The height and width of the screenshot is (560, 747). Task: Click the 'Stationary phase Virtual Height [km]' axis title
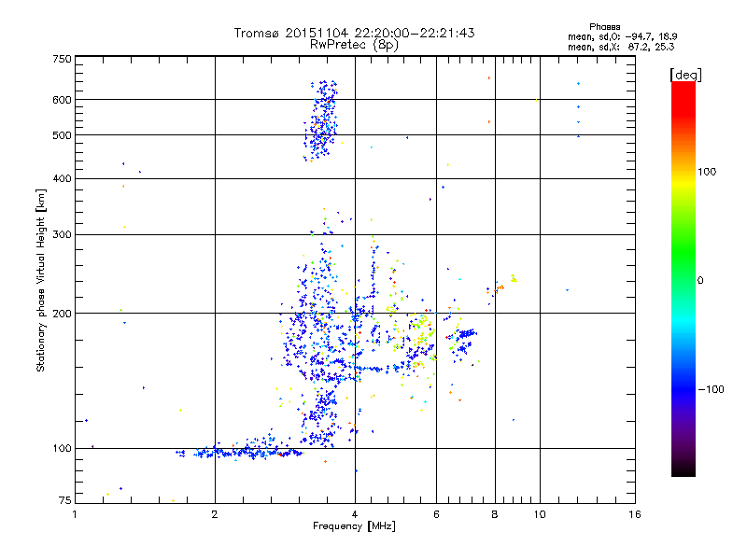point(41,280)
